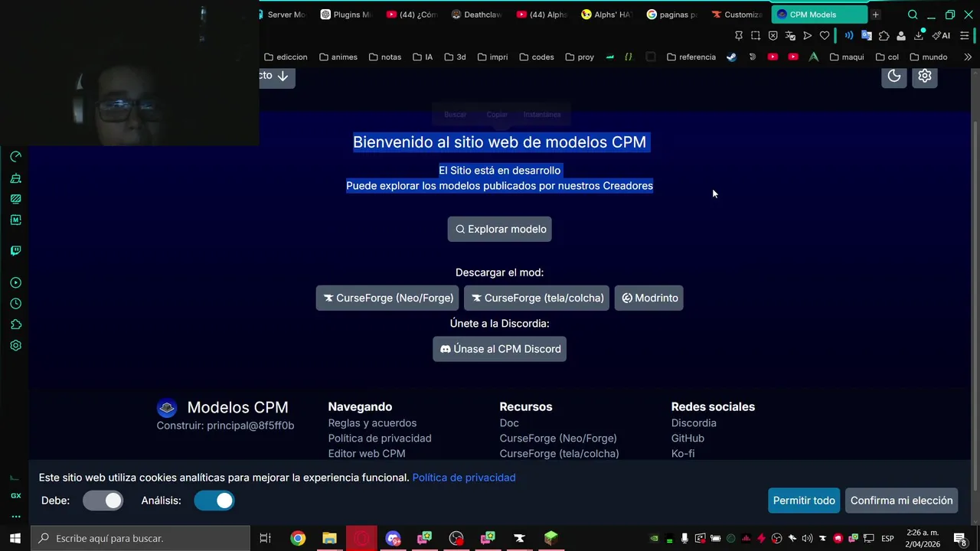Open the 'codes' bookmarks folder
Screen dimensions: 980x551
[x=536, y=57]
